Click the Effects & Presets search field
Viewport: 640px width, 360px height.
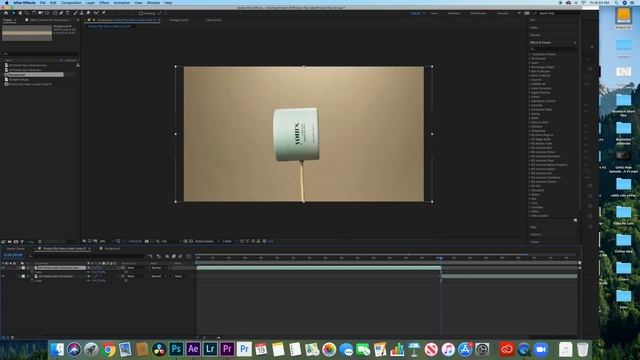(x=553, y=49)
